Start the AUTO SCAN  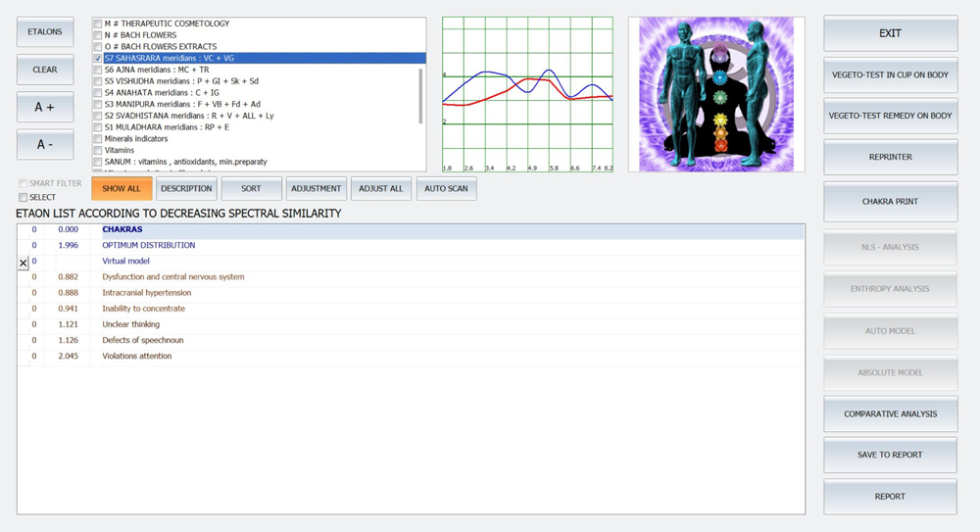446,188
